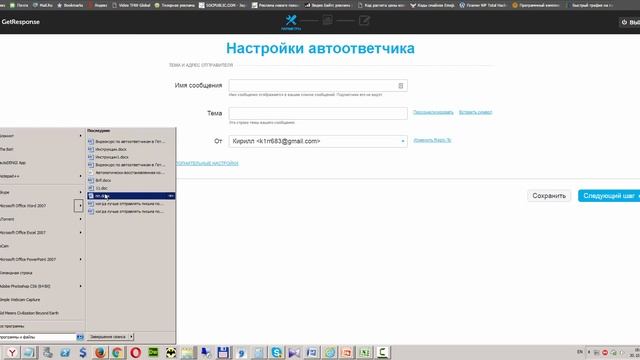Expand Photoshop CS6 submenu arrow

click(x=80, y=286)
